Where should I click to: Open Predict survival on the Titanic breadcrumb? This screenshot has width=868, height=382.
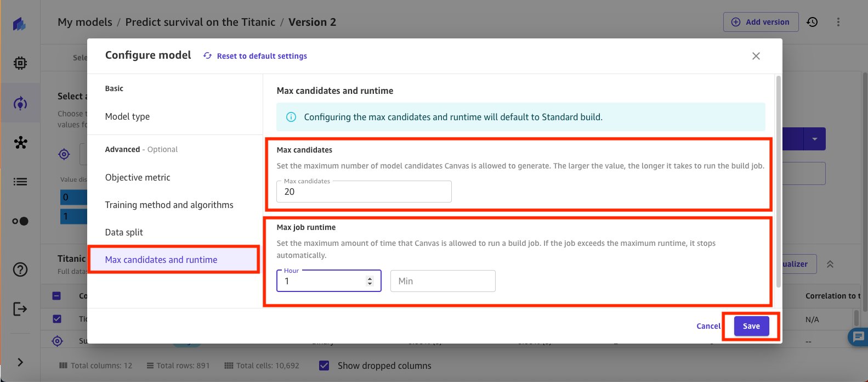pos(200,23)
